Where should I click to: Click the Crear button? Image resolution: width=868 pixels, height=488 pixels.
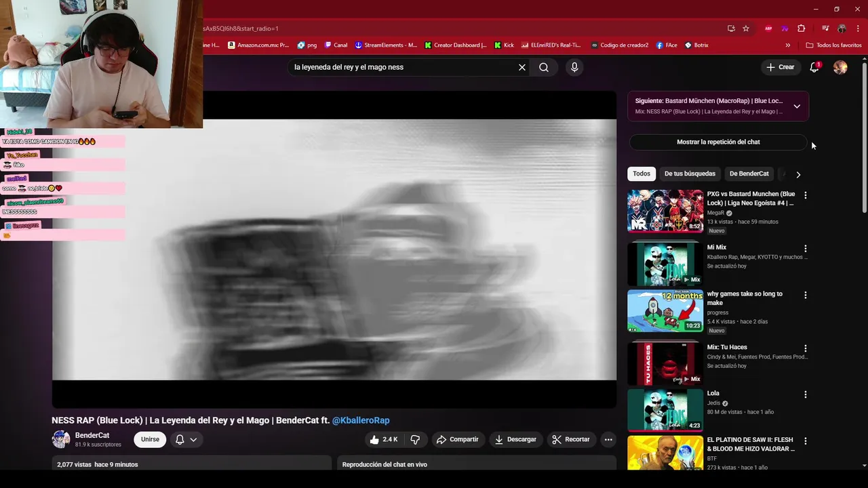point(781,67)
